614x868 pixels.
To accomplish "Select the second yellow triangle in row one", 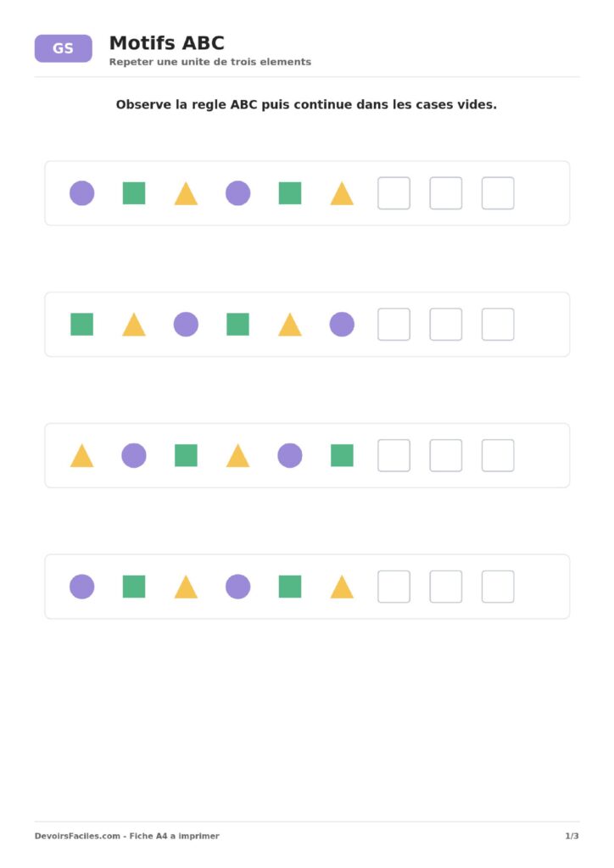I will tap(342, 194).
